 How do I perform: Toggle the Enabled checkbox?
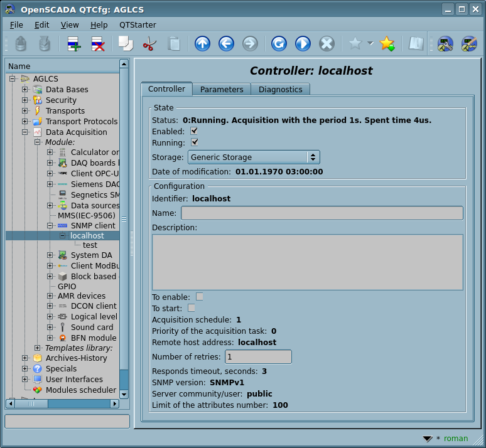(x=194, y=131)
